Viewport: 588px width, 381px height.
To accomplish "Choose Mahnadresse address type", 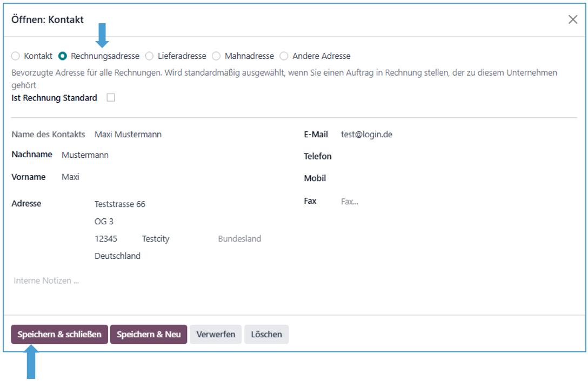I will (216, 56).
